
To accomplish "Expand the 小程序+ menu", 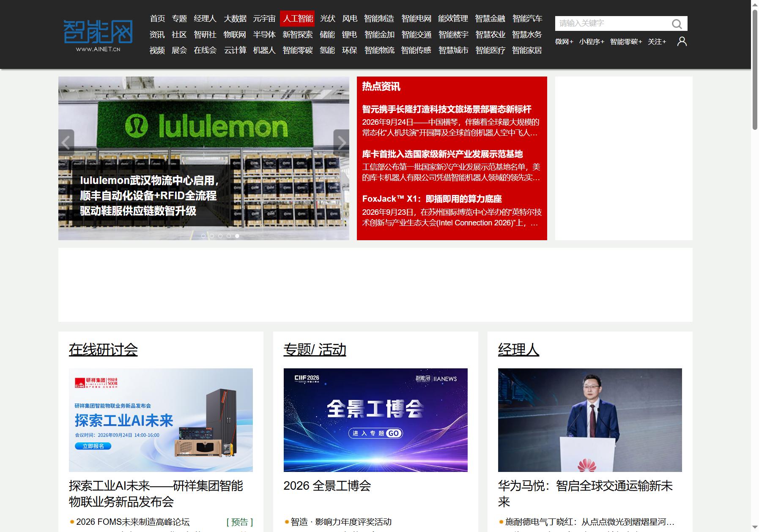I will pyautogui.click(x=592, y=41).
